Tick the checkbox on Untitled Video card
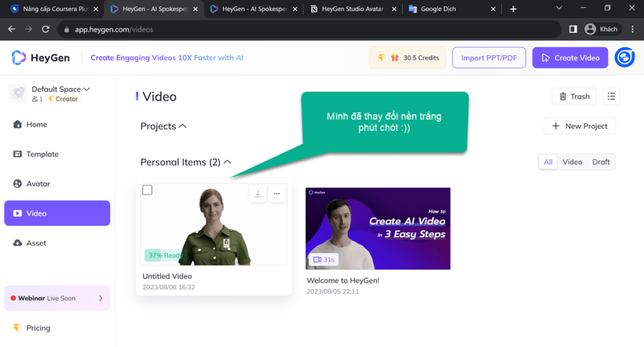This screenshot has width=644, height=347. 147,190
